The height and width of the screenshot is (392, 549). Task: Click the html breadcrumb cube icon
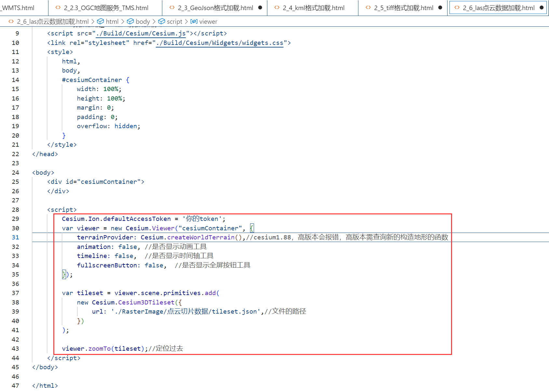tap(100, 21)
